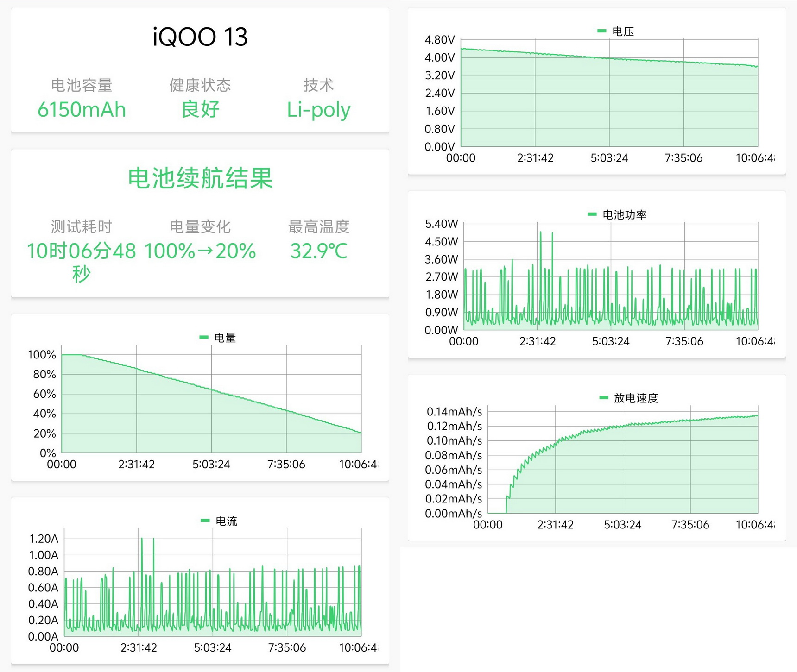The height and width of the screenshot is (672, 797).
Task: Select the Li-poly technology value
Action: click(319, 110)
